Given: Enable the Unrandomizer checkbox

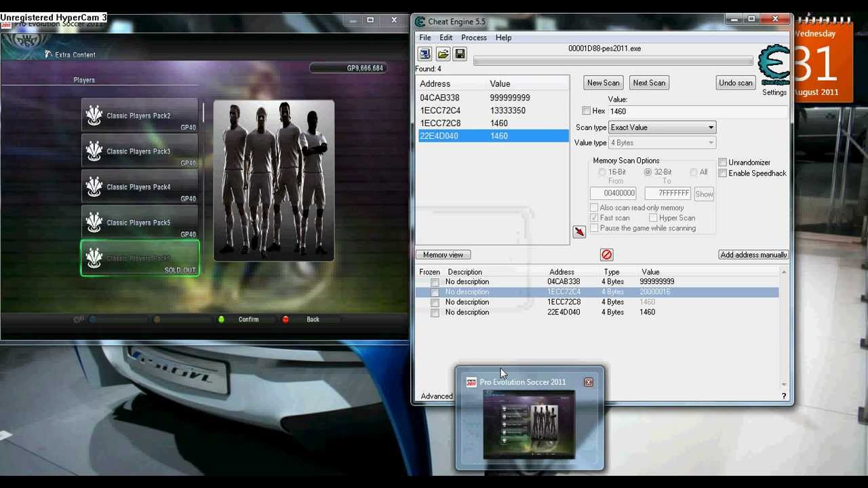Looking at the screenshot, I should [x=723, y=163].
